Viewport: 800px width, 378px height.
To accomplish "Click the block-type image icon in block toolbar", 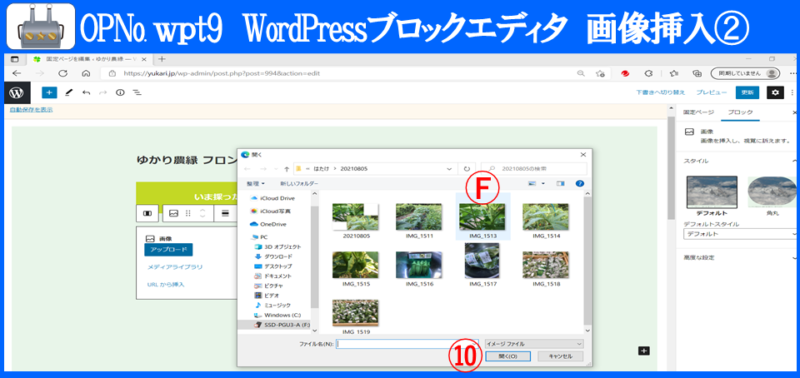I will tap(173, 214).
